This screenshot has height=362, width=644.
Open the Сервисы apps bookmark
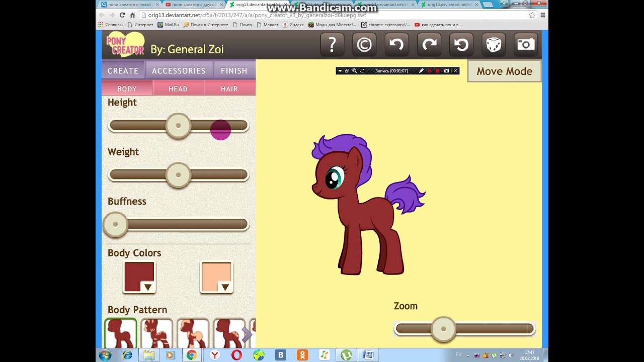111,25
